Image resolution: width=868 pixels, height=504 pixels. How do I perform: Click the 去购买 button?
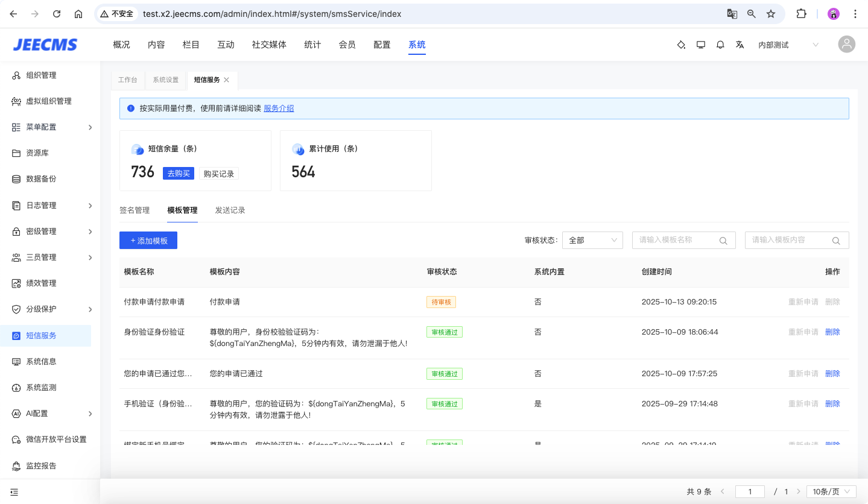tap(179, 174)
